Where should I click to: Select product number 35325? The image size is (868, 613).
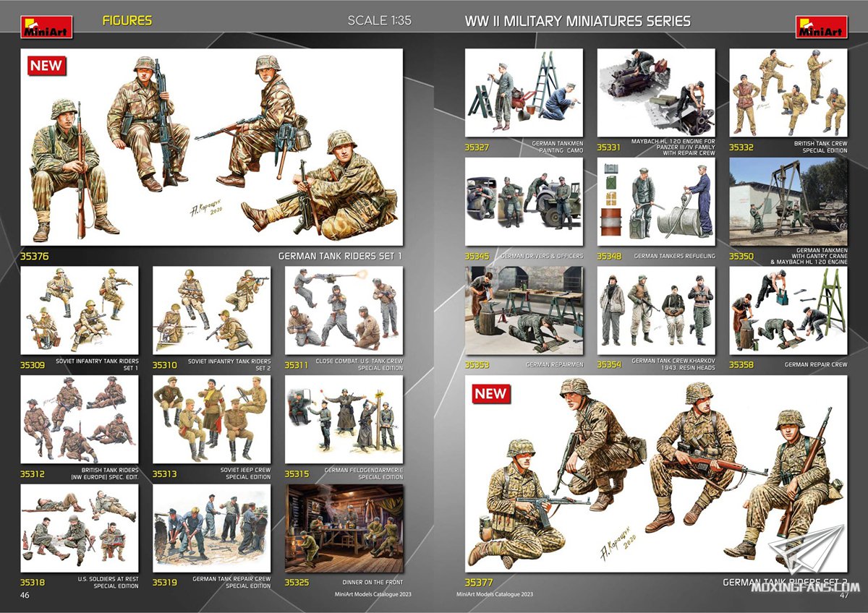(x=297, y=583)
